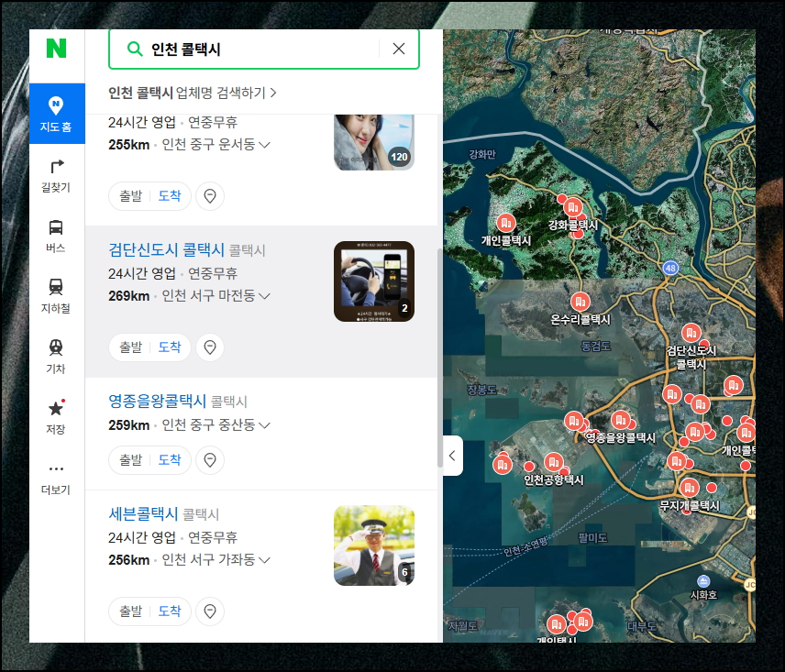Open the 지하철 subway tab
The image size is (785, 672).
(56, 296)
